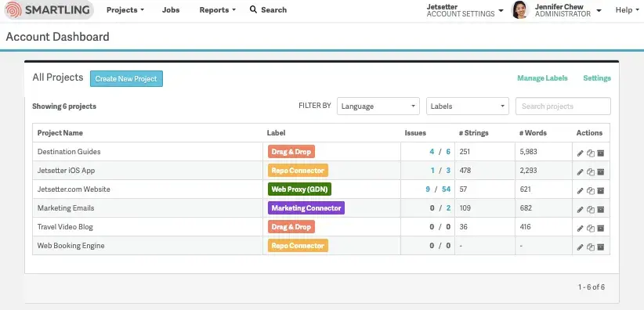Open the Reports menu
Viewport: 644px width, 310px height.
(x=218, y=10)
